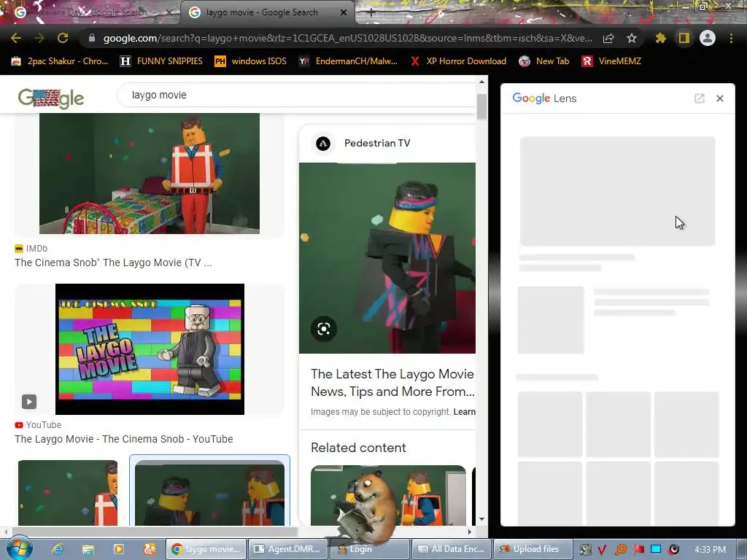View site information via lock icon

click(92, 38)
